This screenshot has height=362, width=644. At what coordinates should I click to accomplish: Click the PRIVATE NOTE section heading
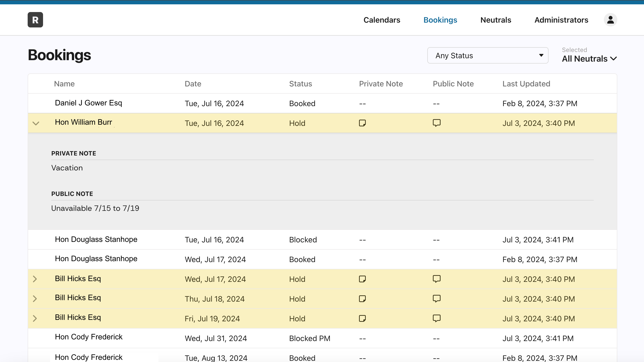pyautogui.click(x=74, y=153)
